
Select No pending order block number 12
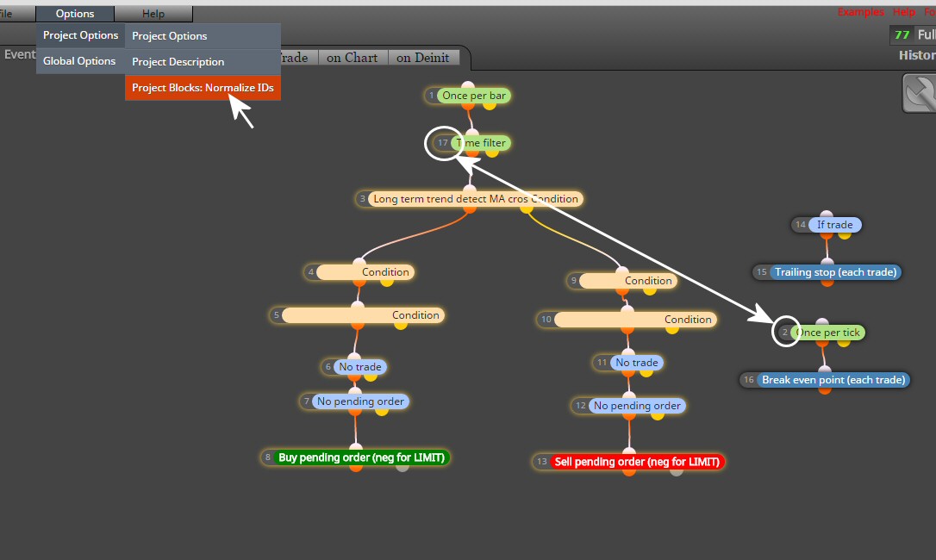637,406
